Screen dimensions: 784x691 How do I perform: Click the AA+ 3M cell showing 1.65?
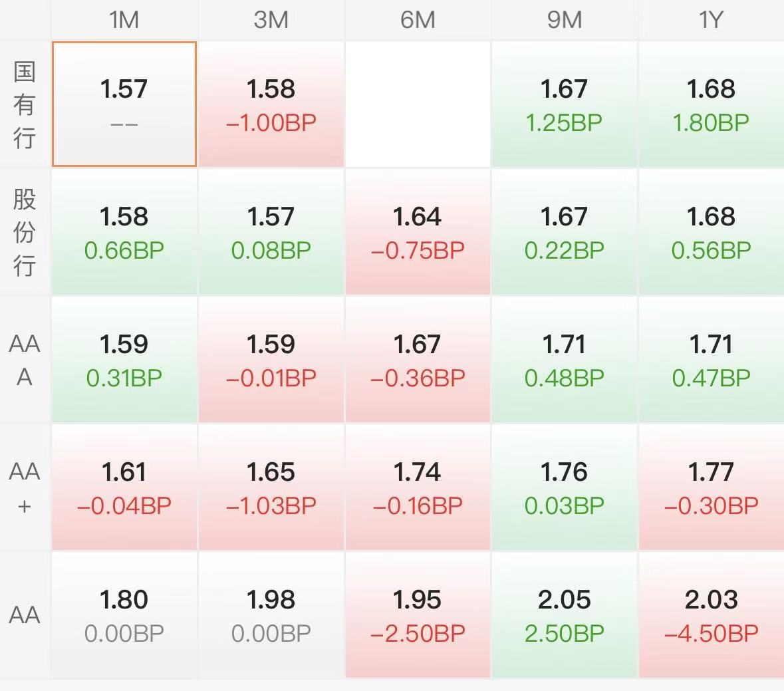[x=271, y=487]
